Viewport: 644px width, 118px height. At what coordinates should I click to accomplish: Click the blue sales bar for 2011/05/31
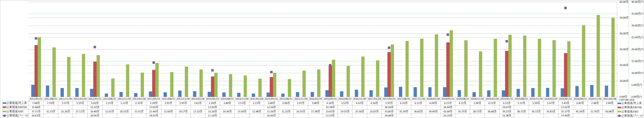tap(33, 91)
